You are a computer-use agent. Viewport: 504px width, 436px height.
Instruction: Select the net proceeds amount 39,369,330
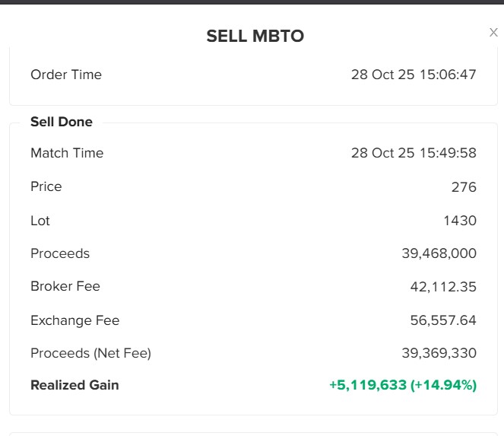(x=439, y=353)
